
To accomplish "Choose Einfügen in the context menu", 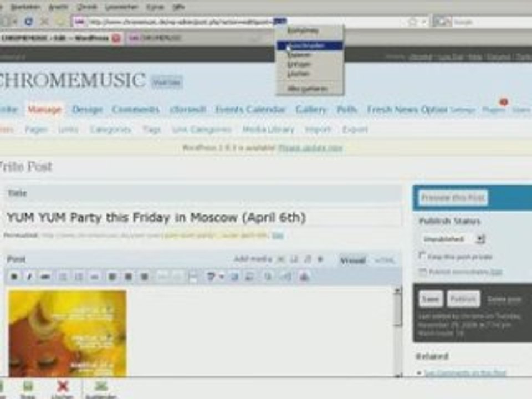I will click(310, 64).
